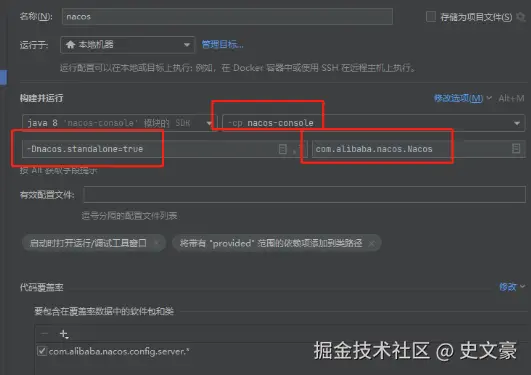
Task: Browse main class using field end icon
Action: [x=516, y=148]
